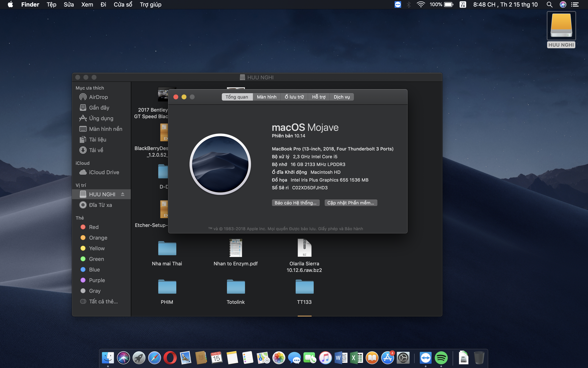Select the Purple tag in sidebar
This screenshot has width=588, height=368.
point(101,280)
